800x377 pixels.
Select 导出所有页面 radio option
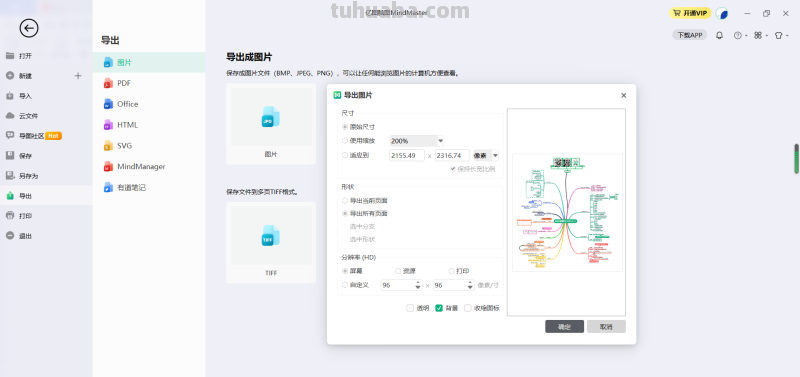tap(345, 213)
